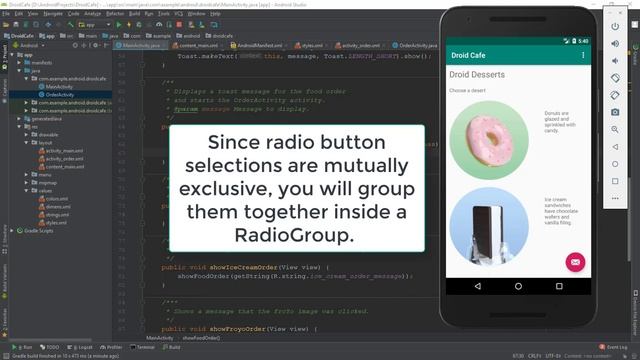Tap phone navigation bar home button
Viewport: 640px width, 360px height.
click(518, 286)
